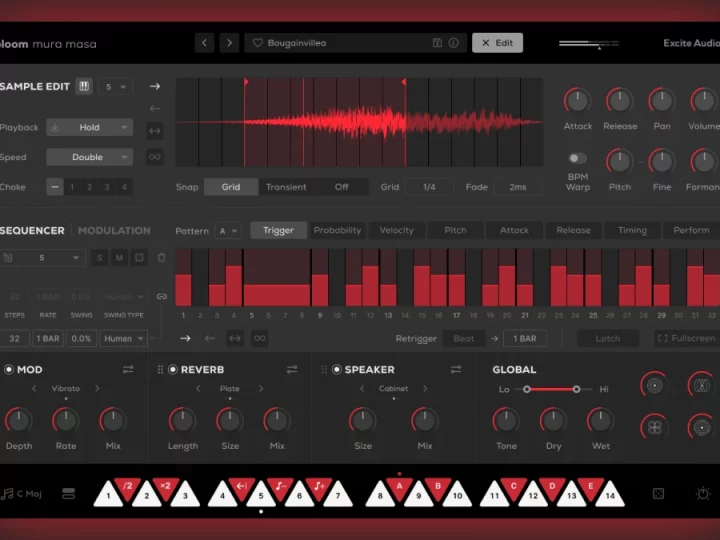Select next speaker type after Cabinet

425,388
